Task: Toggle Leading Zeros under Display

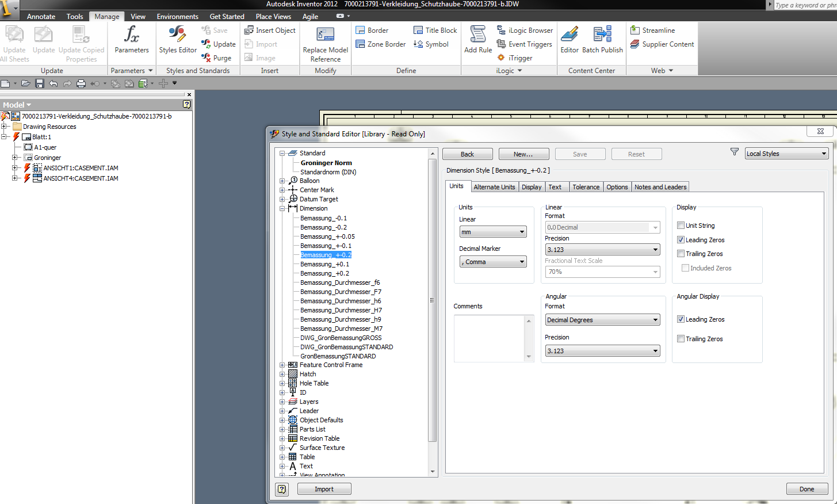Action: 681,240
